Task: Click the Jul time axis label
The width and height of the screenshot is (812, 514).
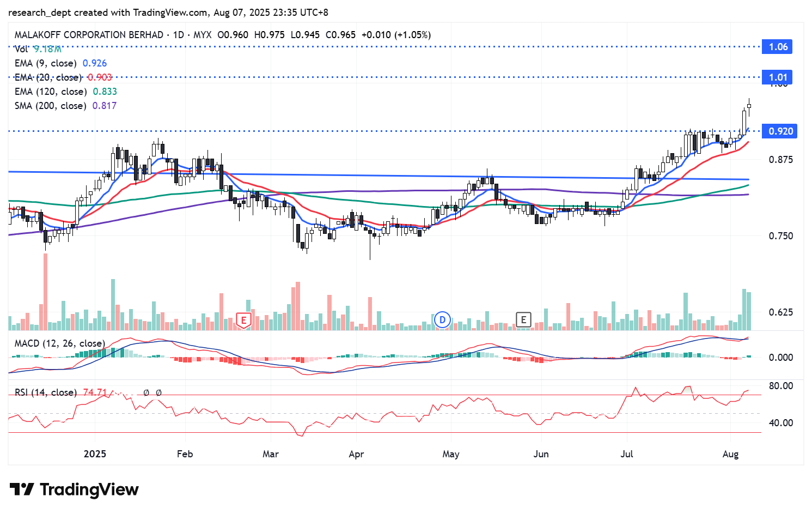Action: coord(627,454)
